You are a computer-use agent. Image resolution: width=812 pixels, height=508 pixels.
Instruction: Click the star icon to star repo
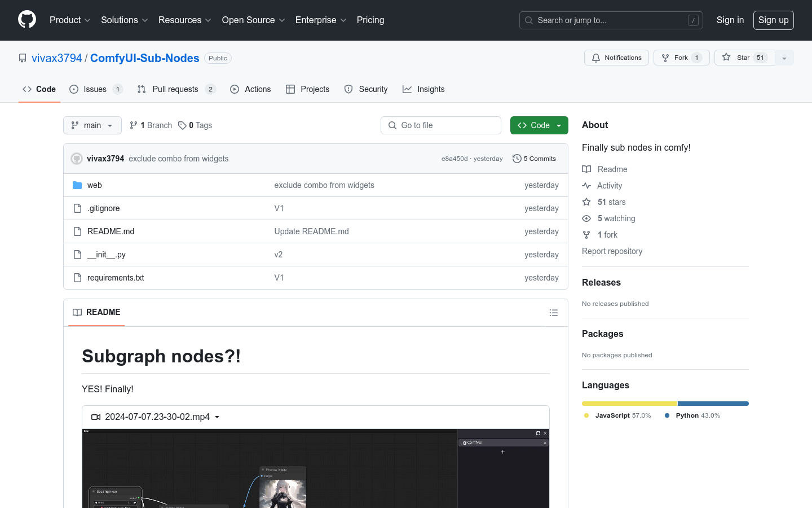tap(726, 57)
